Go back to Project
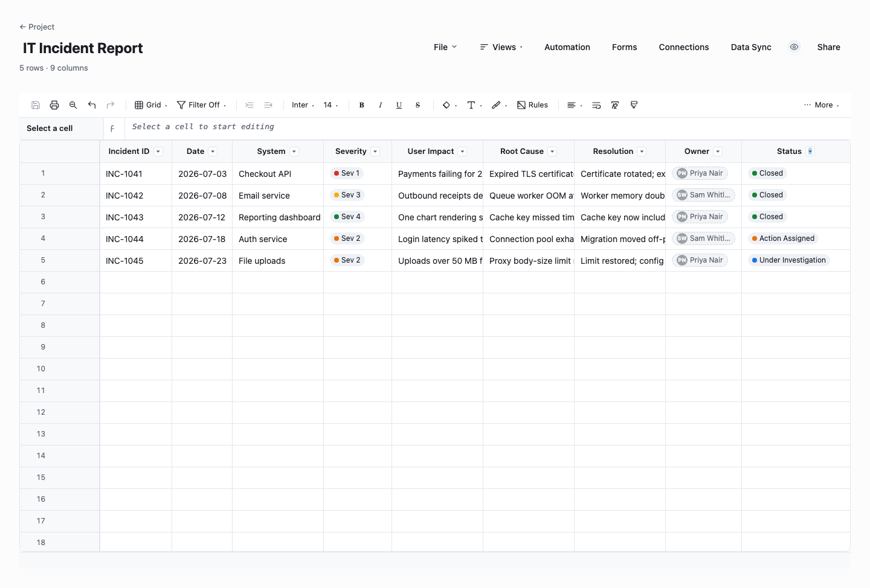 37,27
